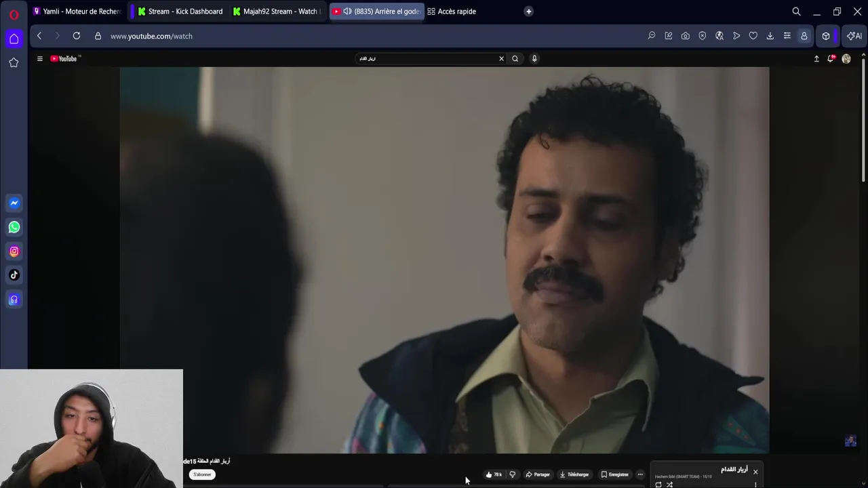The height and width of the screenshot is (488, 868).
Task: Click the address bar URL
Action: (151, 36)
